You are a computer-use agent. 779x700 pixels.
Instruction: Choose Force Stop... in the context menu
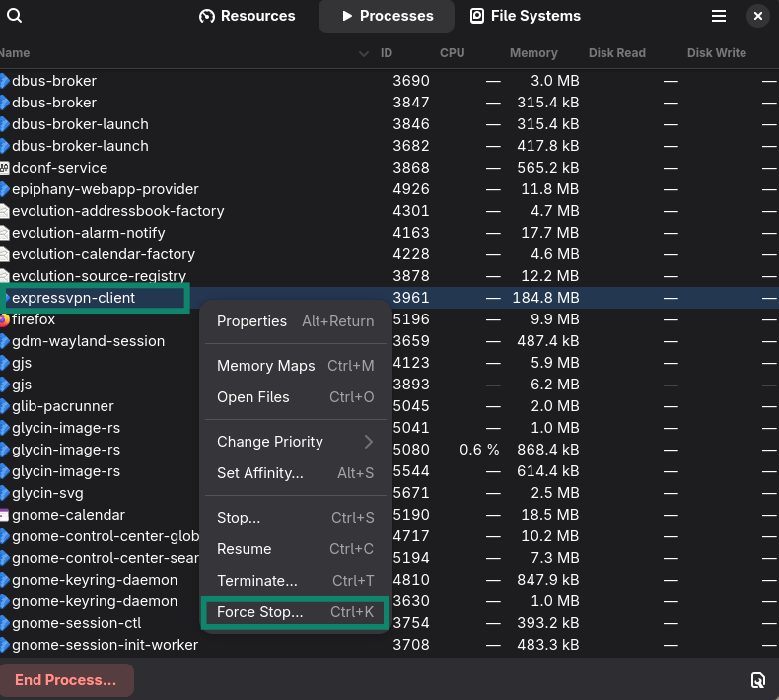click(x=296, y=612)
